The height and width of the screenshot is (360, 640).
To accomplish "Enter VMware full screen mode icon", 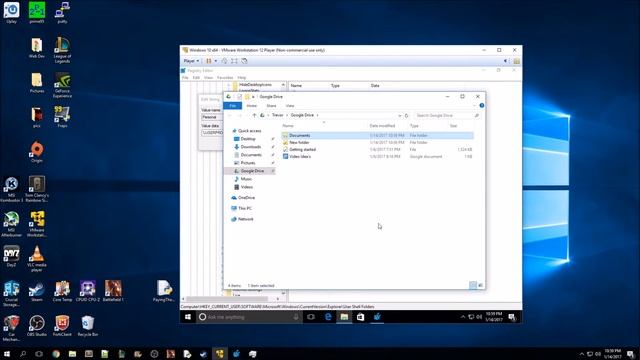I will pyautogui.click(x=234, y=61).
